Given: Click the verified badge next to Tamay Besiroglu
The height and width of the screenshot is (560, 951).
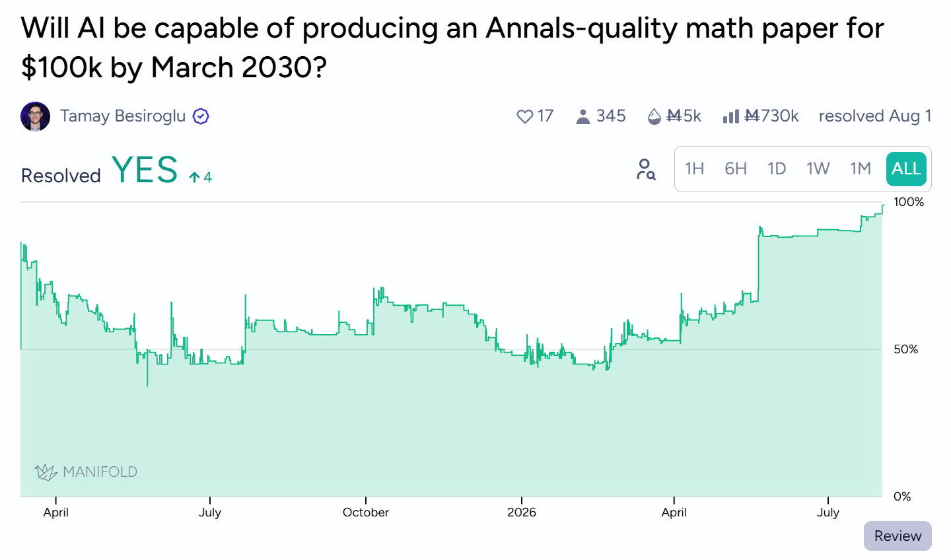Looking at the screenshot, I should pos(201,117).
